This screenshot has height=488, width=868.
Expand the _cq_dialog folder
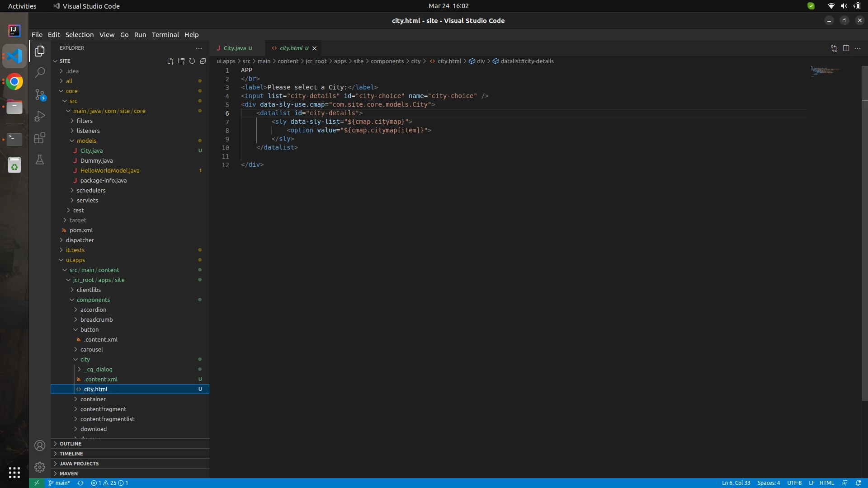(x=98, y=369)
